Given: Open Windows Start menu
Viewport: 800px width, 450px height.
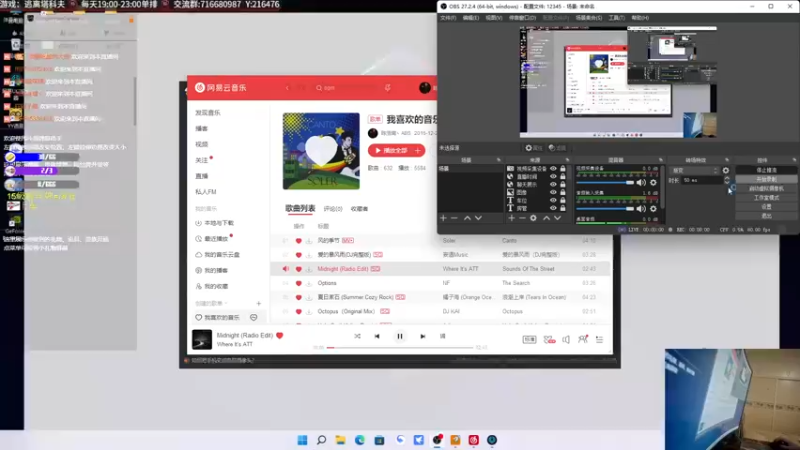Looking at the screenshot, I should pos(302,440).
